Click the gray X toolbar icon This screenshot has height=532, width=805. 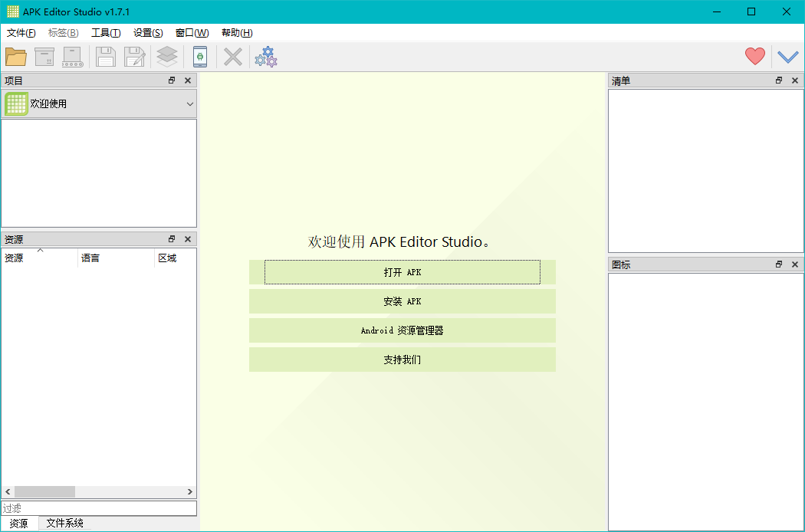coord(233,57)
